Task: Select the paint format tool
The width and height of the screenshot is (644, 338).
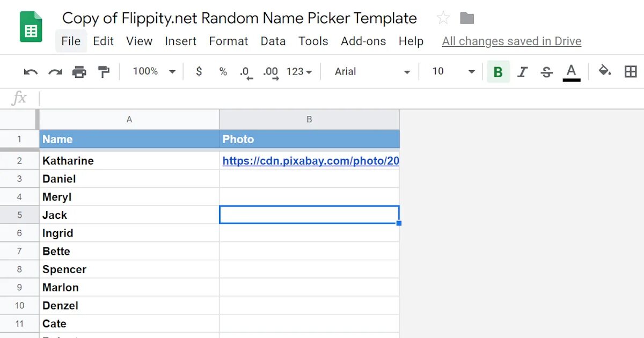Action: [x=104, y=72]
